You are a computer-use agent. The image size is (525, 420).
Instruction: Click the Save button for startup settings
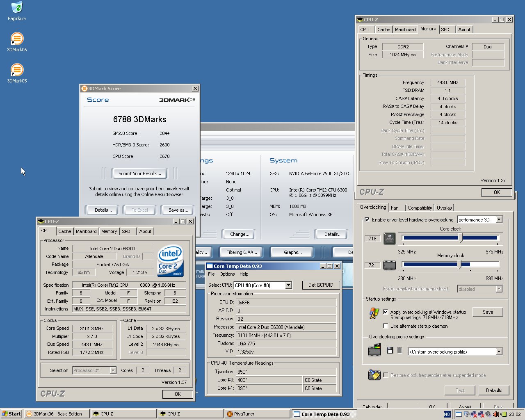pos(488,312)
